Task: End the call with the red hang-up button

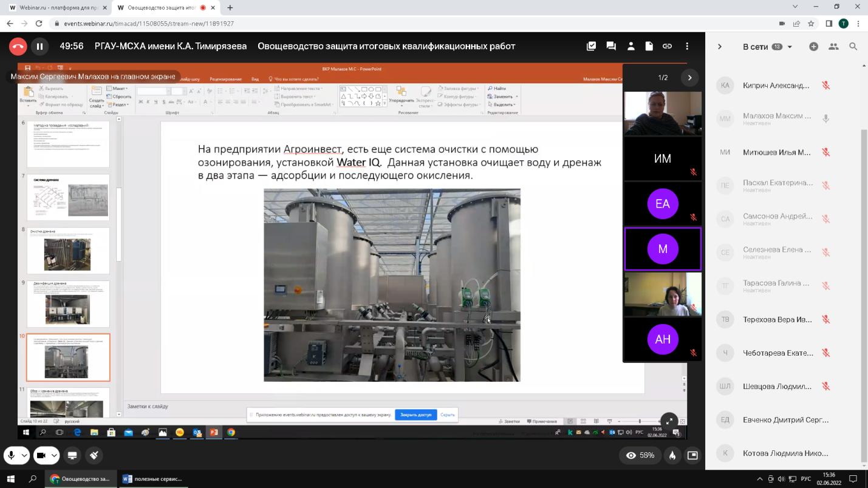Action: pos(18,46)
